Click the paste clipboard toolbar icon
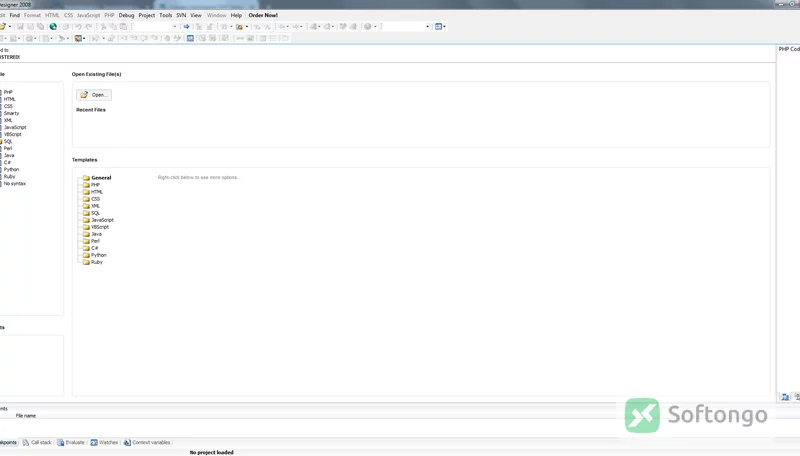The height and width of the screenshot is (456, 800). click(123, 27)
